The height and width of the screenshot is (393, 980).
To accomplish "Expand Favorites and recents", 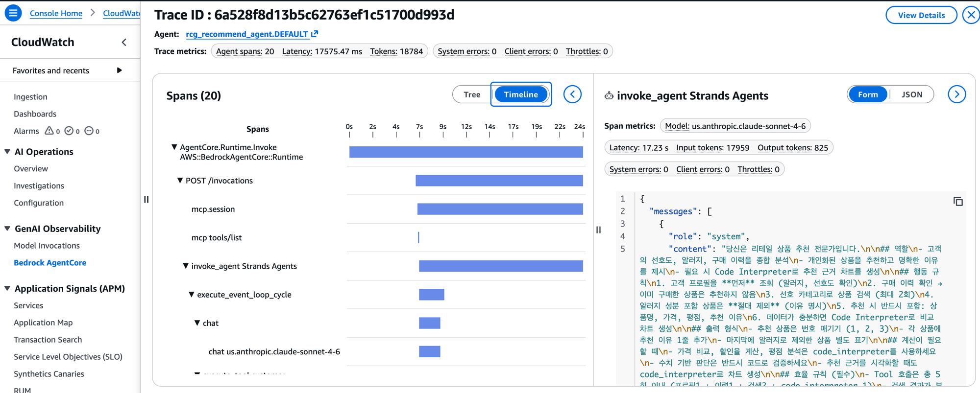I will coord(119,70).
